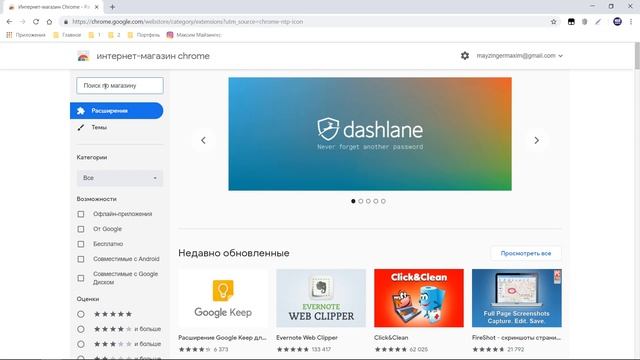Tick Совместимые с Android checkbox
The width and height of the screenshot is (640, 360).
click(x=81, y=259)
